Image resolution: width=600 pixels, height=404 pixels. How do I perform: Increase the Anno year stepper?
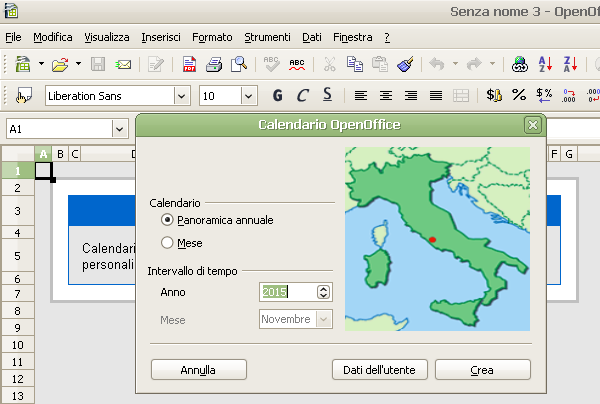323,288
